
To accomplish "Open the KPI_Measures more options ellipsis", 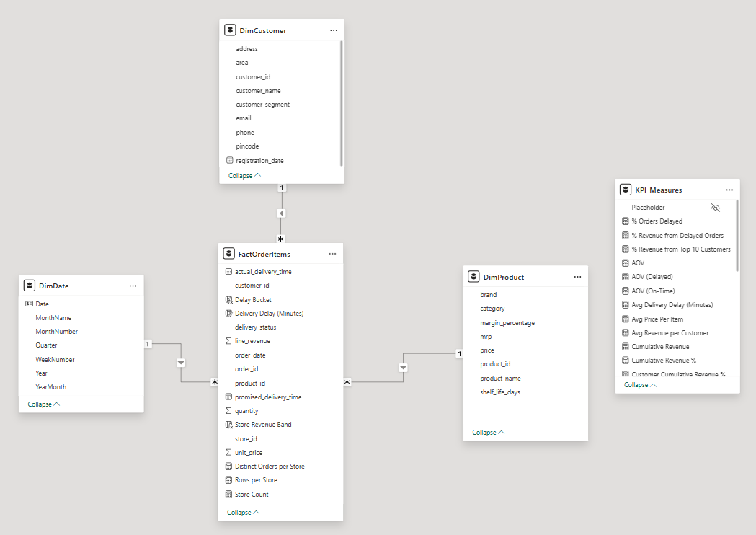I will (x=729, y=190).
